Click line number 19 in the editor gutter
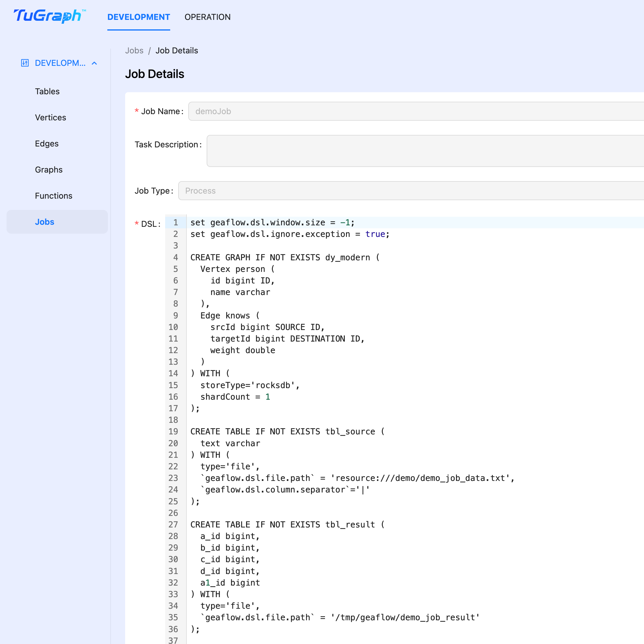This screenshot has width=644, height=644. 174,431
